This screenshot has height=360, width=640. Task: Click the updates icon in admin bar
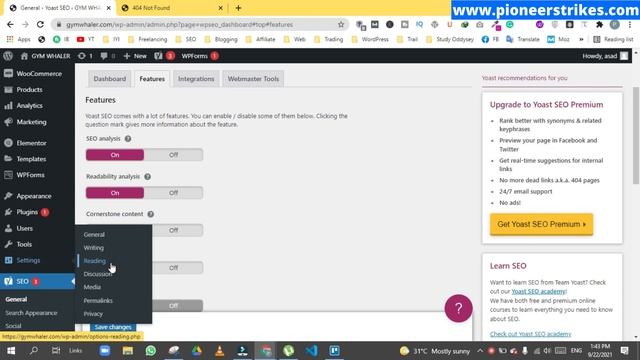85,56
